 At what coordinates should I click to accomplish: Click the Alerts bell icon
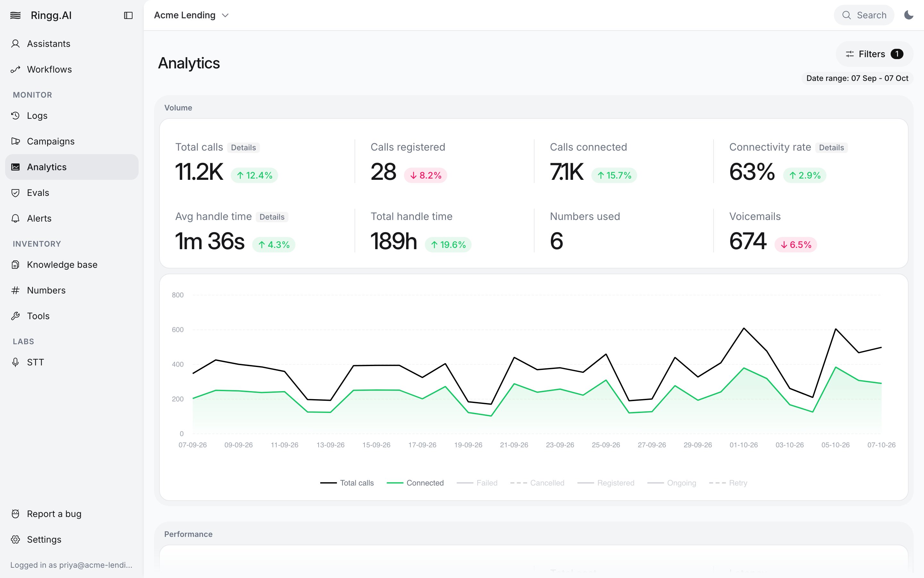15,218
